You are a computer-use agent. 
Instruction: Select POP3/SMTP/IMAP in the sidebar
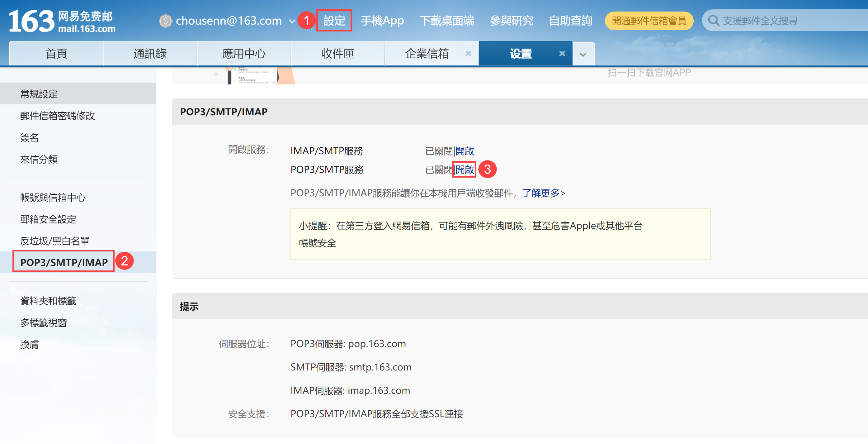[64, 262]
